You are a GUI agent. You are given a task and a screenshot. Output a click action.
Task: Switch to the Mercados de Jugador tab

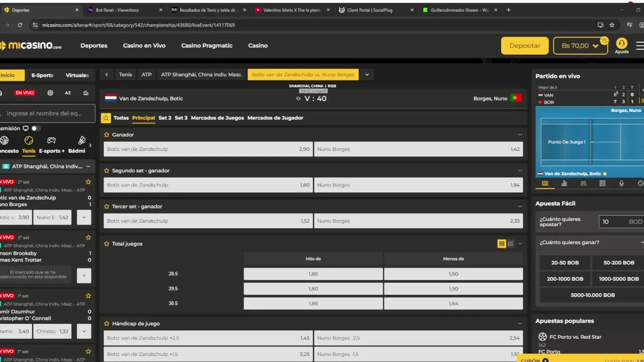[275, 118]
